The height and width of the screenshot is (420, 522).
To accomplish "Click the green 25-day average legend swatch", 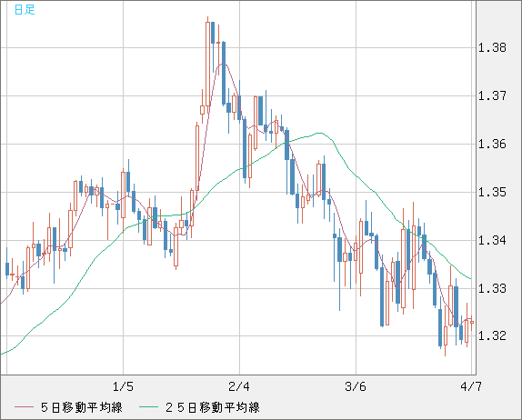I will (148, 407).
